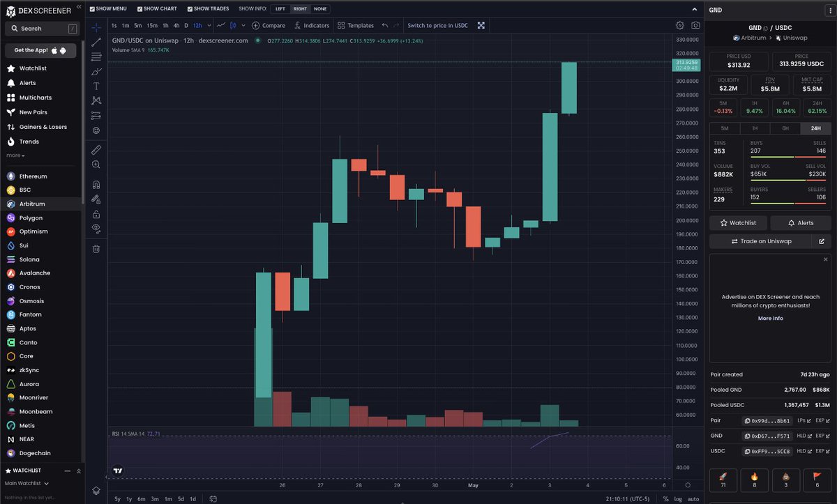
Task: Open the XABCD pattern tool
Action: [x=96, y=100]
